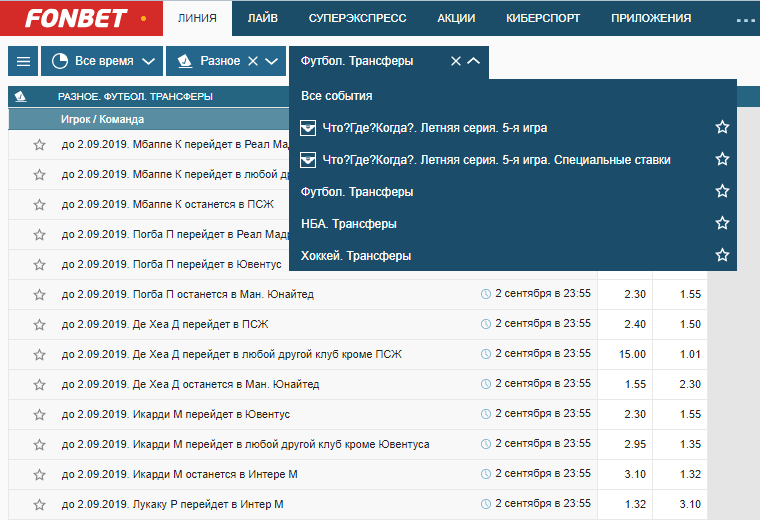Star the Мбаппе К останется в ПСЖ row
This screenshot has width=760, height=520.
pyautogui.click(x=39, y=205)
